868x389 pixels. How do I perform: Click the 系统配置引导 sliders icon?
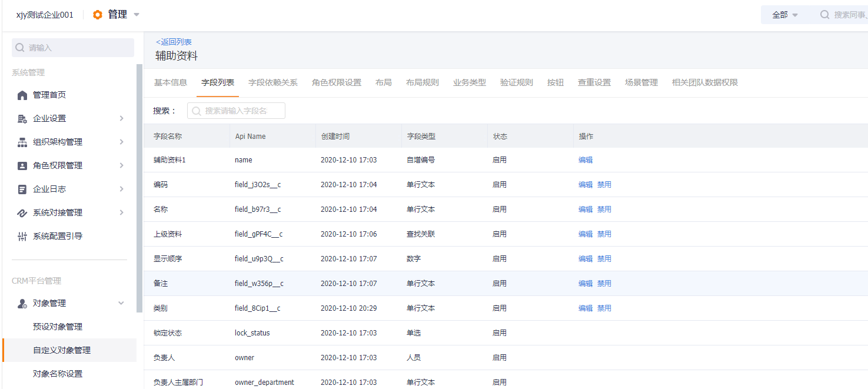click(x=22, y=237)
